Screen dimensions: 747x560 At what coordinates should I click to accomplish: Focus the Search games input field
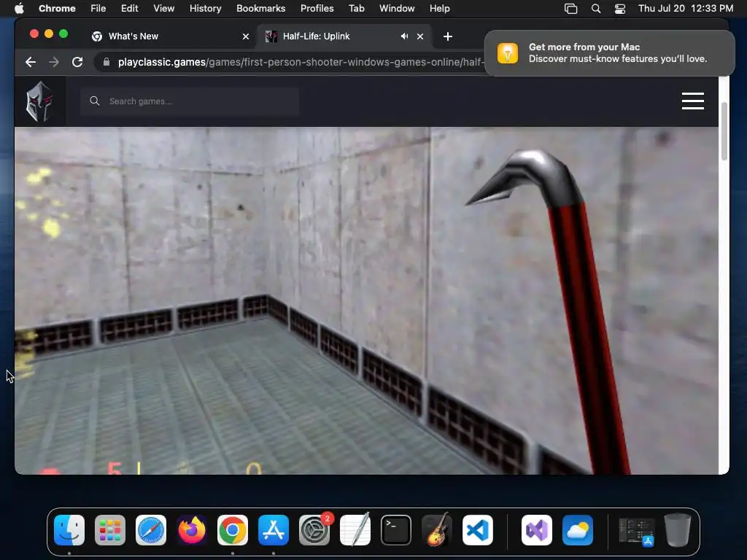(x=190, y=101)
